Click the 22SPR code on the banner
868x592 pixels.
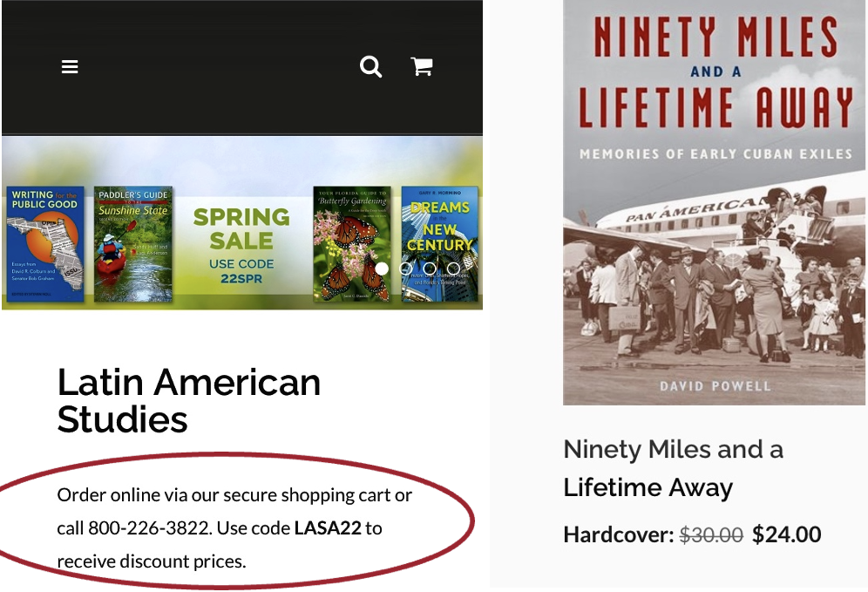pos(241,279)
